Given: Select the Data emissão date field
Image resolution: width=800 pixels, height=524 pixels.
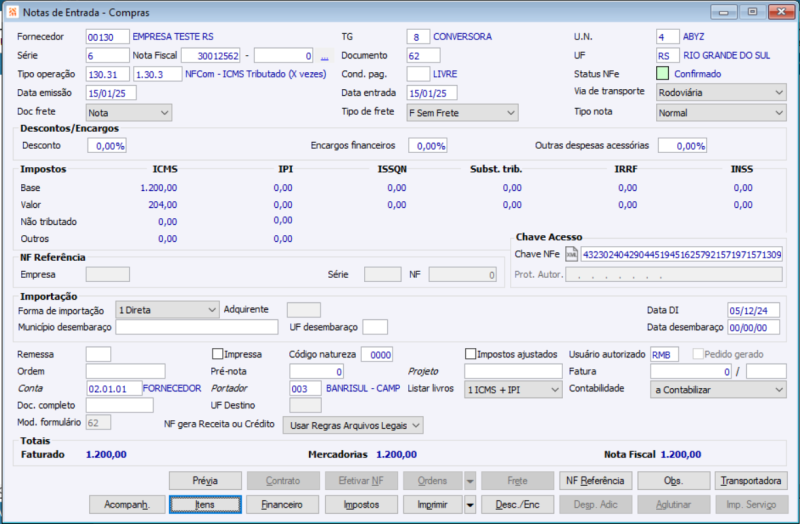Looking at the screenshot, I should tap(111, 93).
